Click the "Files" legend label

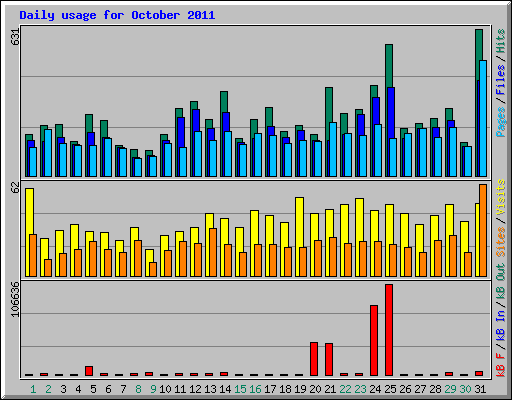click(x=500, y=80)
